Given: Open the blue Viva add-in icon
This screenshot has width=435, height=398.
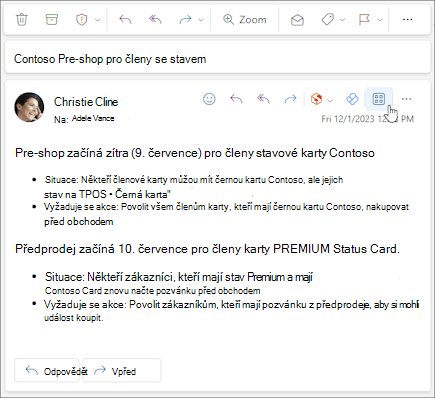Looking at the screenshot, I should 352,99.
